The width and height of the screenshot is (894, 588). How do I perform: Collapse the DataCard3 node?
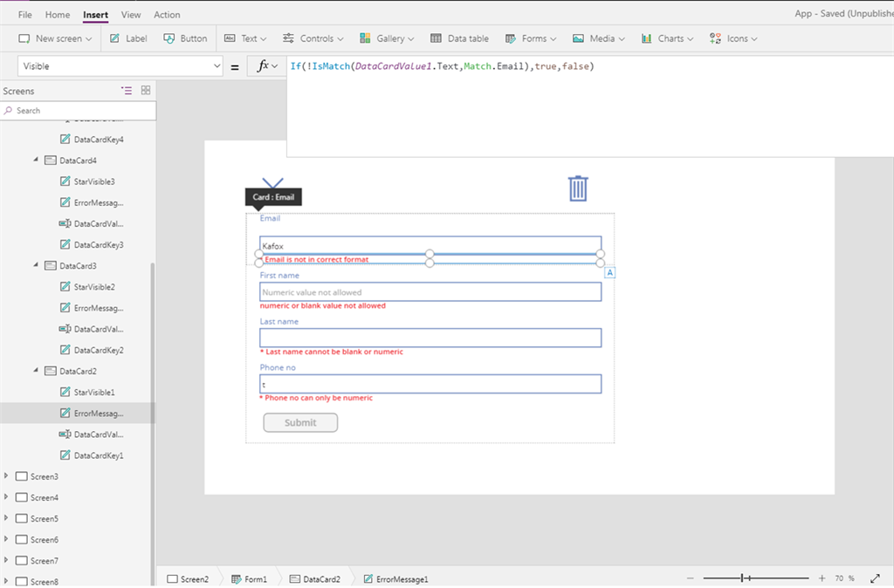click(35, 265)
